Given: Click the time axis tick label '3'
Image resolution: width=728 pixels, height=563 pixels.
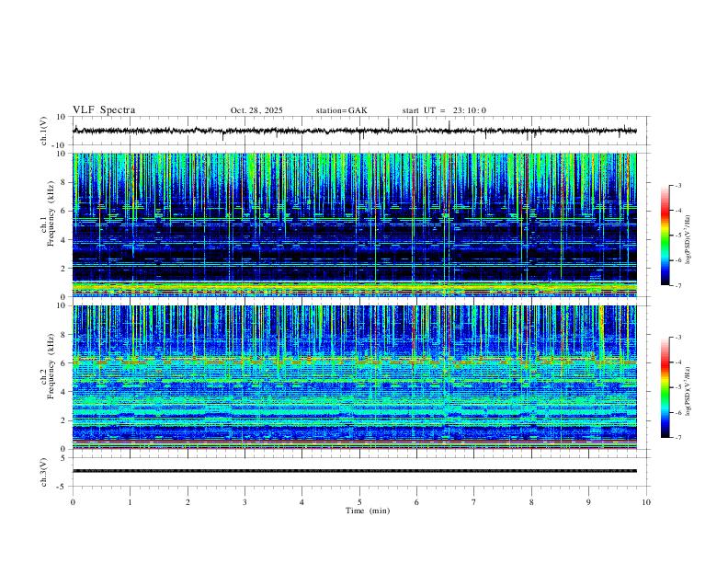Looking at the screenshot, I should 245,502.
